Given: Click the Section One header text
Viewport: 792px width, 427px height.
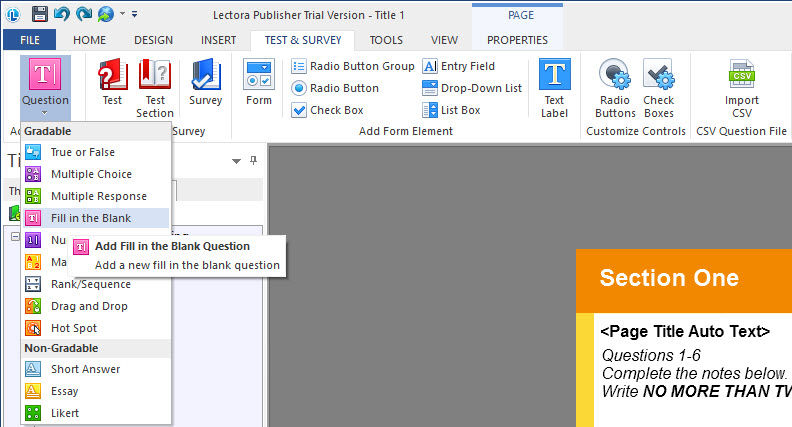Looking at the screenshot, I should coord(669,277).
